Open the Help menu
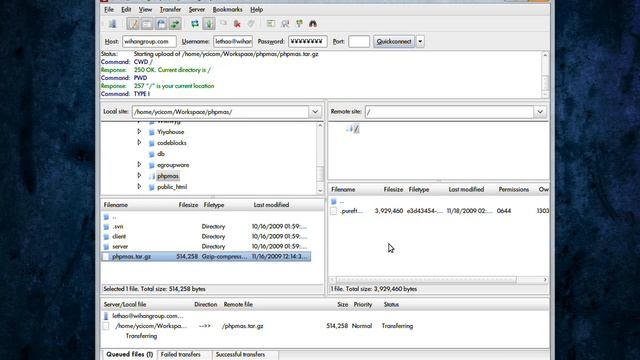Viewport: 640px width, 360px height. click(x=256, y=9)
